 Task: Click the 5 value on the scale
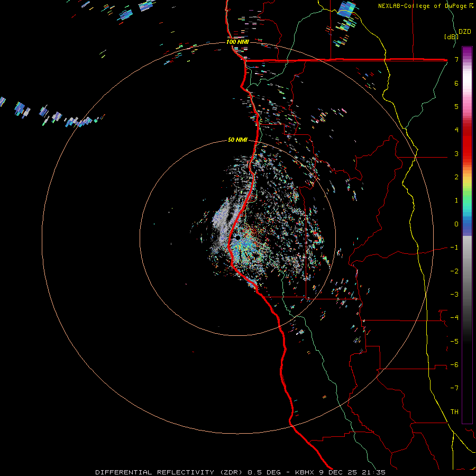click(x=456, y=106)
